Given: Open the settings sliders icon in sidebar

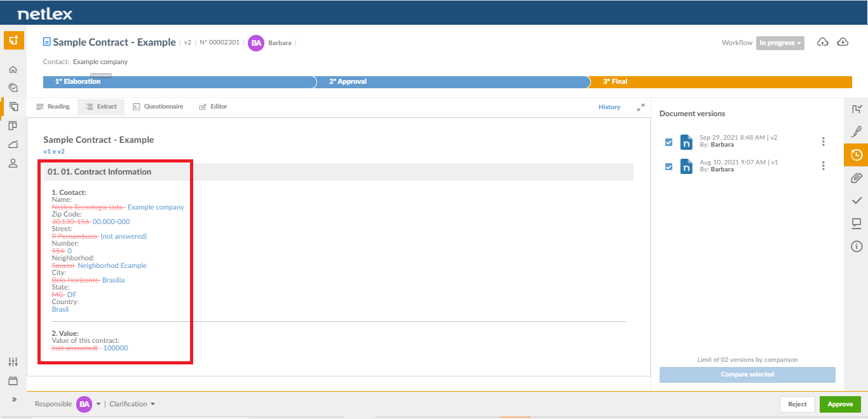Looking at the screenshot, I should click(x=13, y=362).
